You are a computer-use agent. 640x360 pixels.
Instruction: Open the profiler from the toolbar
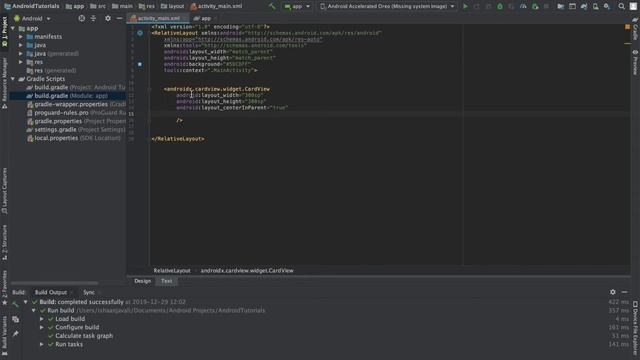tap(523, 7)
